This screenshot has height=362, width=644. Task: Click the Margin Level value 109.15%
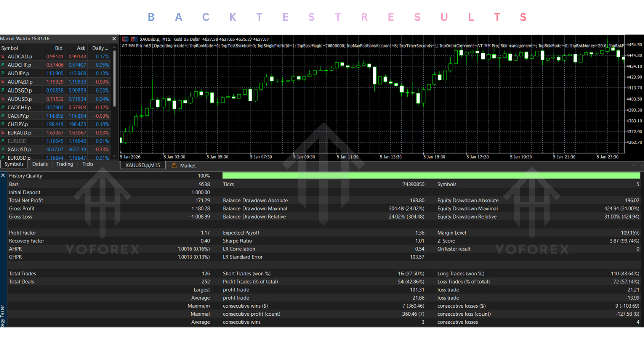(630, 233)
